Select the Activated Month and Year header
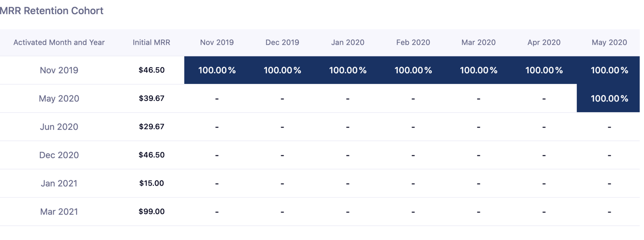 tap(59, 42)
